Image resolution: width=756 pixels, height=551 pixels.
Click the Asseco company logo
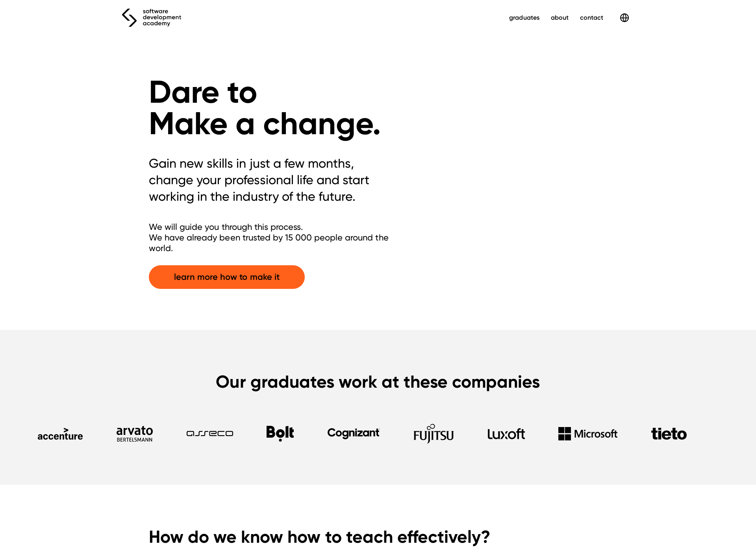pos(209,433)
